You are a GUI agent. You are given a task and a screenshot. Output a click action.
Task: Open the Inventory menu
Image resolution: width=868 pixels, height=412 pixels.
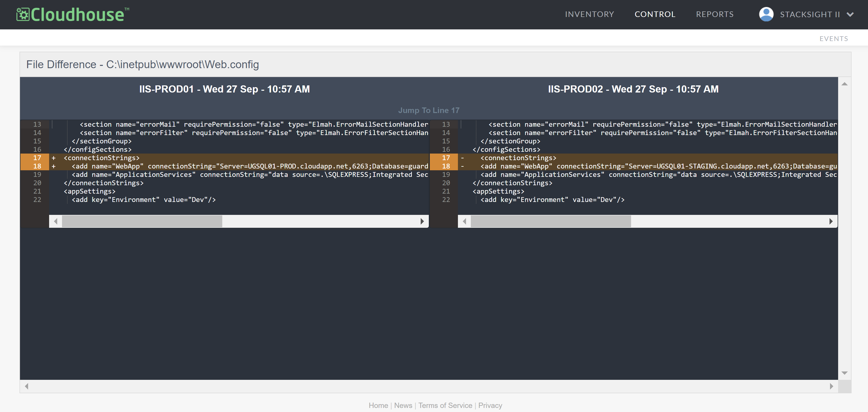[589, 14]
